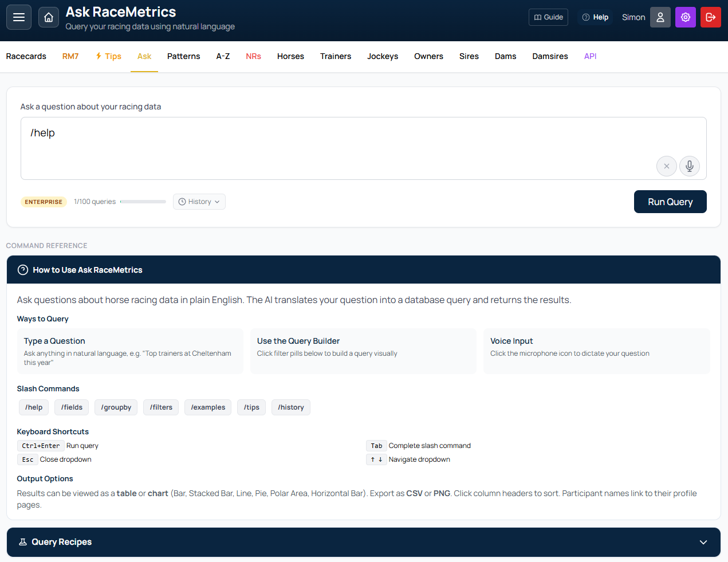Click the Ctrl+Enter shortcut key label
Image resolution: width=728 pixels, height=562 pixels.
click(41, 446)
